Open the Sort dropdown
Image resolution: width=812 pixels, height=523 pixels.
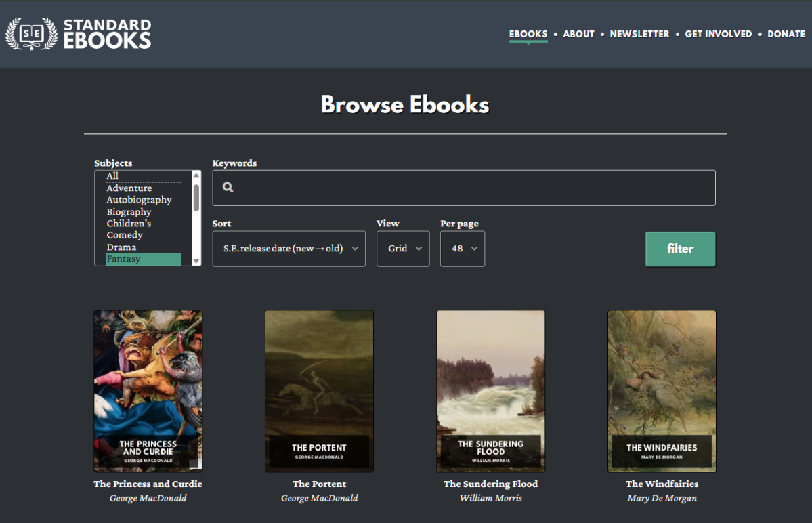289,249
